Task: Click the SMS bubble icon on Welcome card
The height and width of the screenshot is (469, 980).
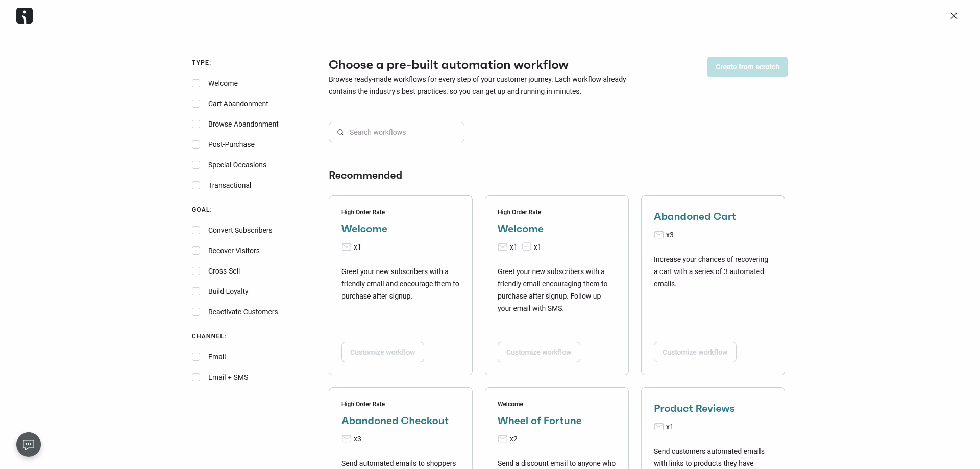Action: click(527, 247)
